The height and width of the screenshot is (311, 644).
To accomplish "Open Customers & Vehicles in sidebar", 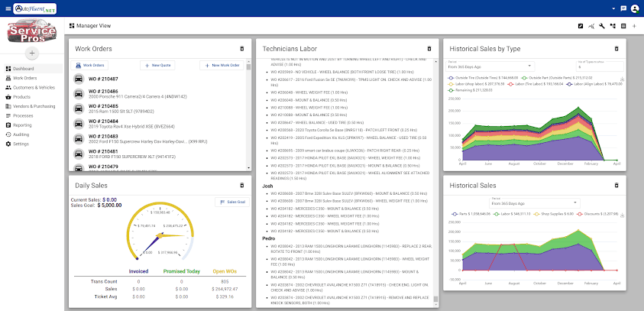I will click(x=34, y=88).
